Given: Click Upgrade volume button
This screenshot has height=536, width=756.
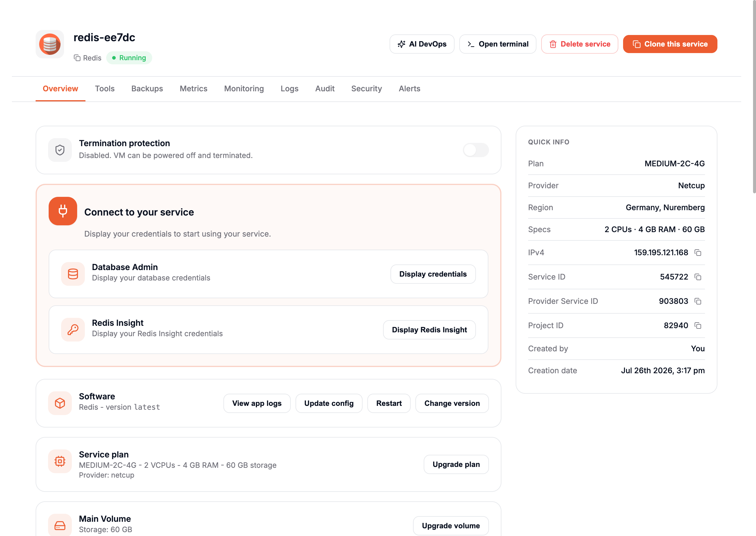Looking at the screenshot, I should pyautogui.click(x=451, y=526).
